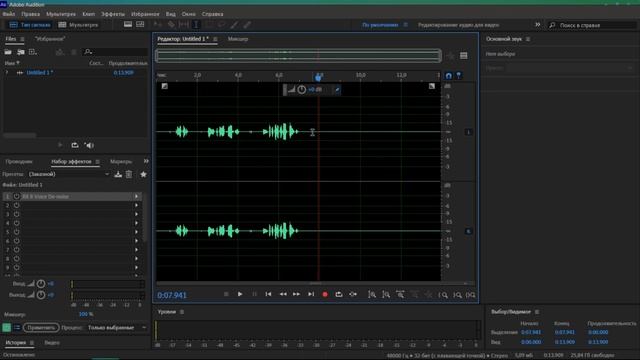Screen dimensions: 640x360
Task: Open effect list arrow for slot 1
Action: click(x=136, y=196)
